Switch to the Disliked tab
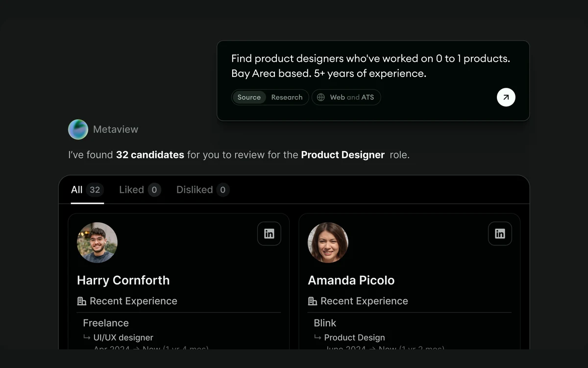588x368 pixels. click(x=203, y=190)
